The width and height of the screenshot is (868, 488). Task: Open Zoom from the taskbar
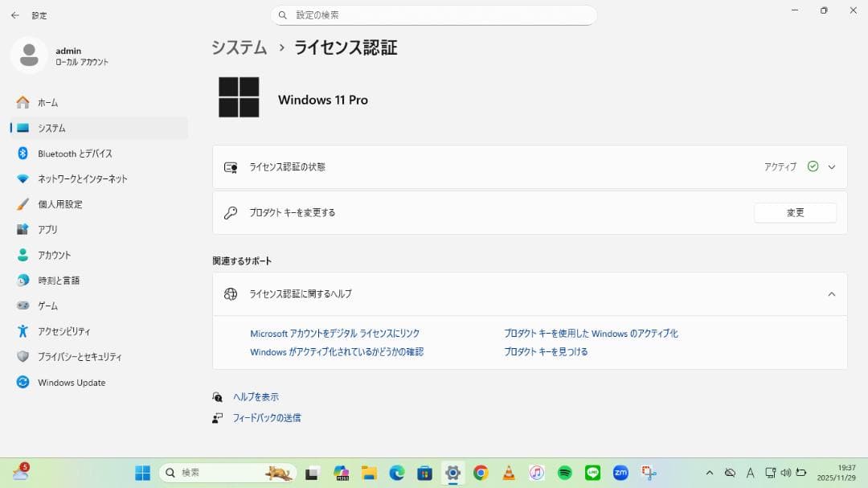click(x=620, y=473)
